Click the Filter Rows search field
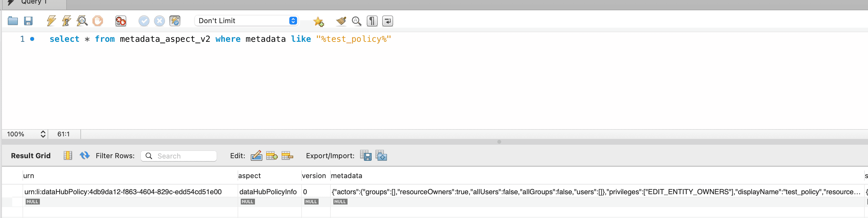 pos(179,156)
